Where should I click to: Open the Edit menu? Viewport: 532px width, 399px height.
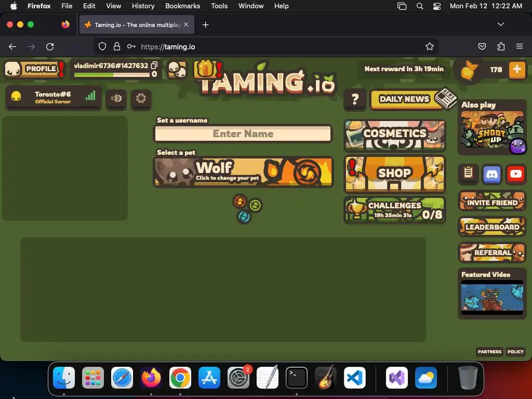tap(89, 6)
